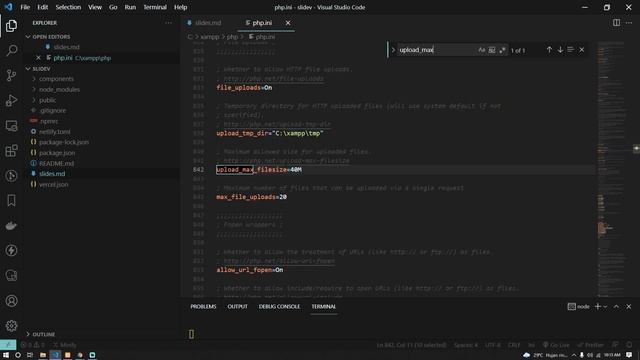The height and width of the screenshot is (360, 640).
Task: Collapse the SLIDEV folder section
Action: tap(28, 69)
